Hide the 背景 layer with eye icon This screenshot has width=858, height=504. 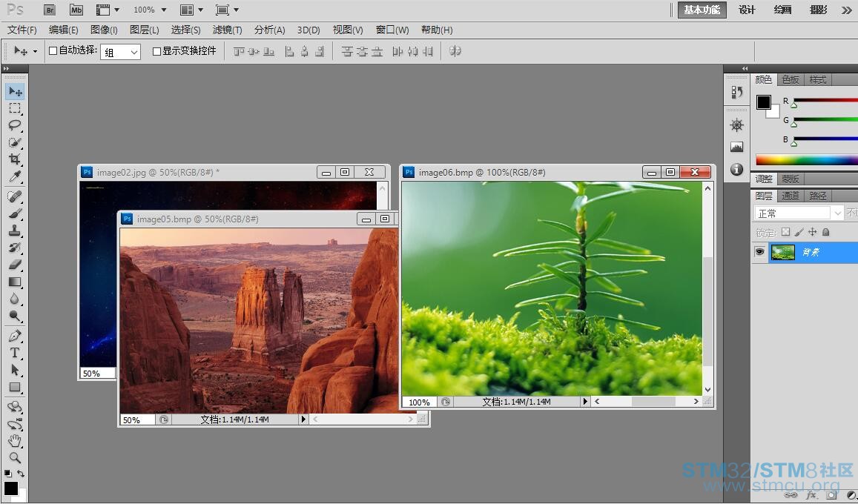click(x=759, y=252)
